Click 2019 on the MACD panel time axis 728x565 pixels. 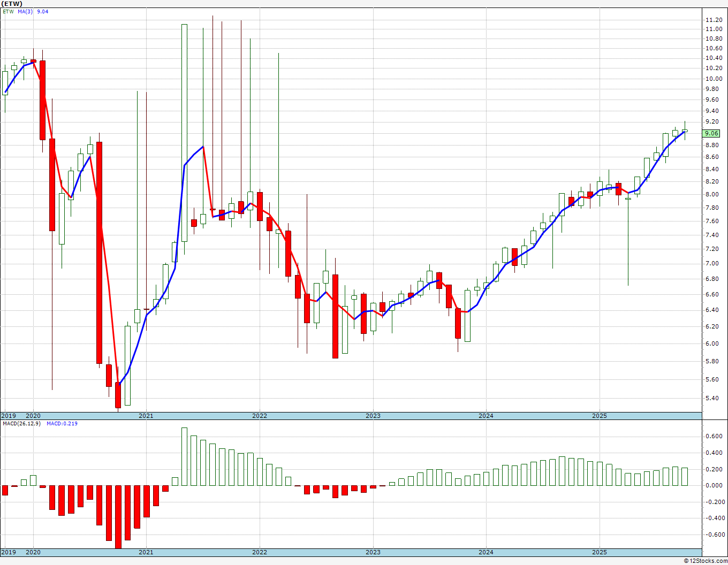click(x=8, y=552)
